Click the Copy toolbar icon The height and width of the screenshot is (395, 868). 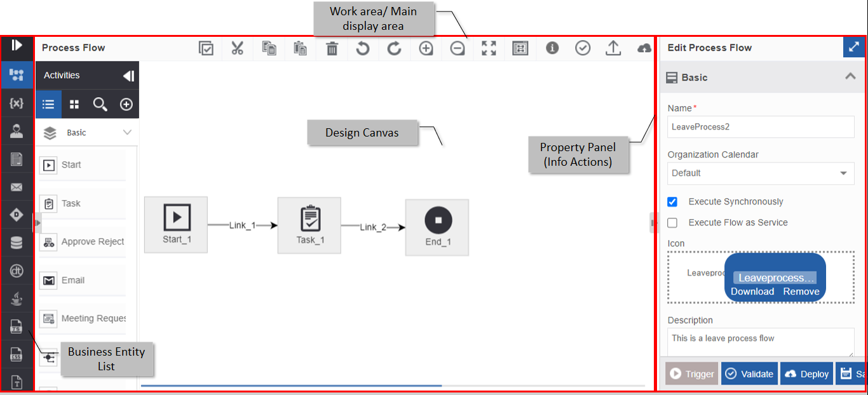[x=269, y=48]
